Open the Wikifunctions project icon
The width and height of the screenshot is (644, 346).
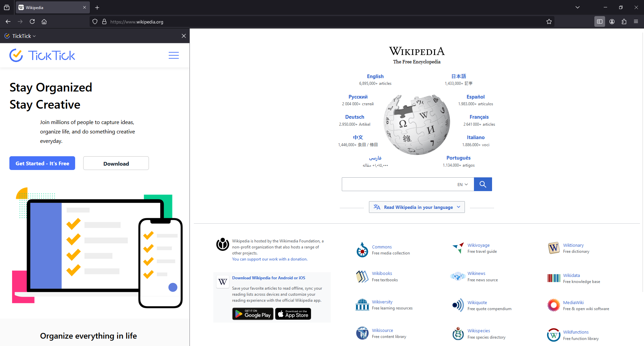tap(554, 335)
